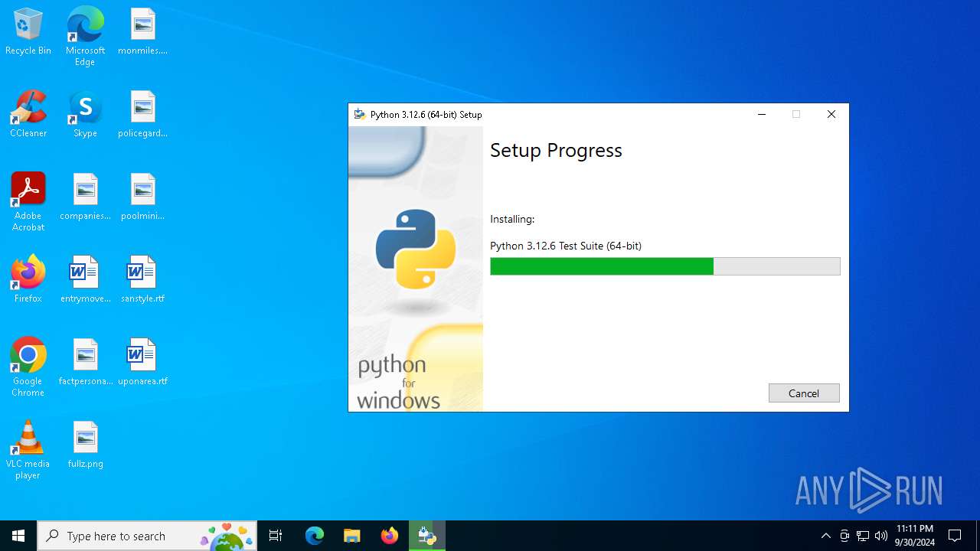Close the Python Setup window
This screenshot has height=551, width=980.
(831, 115)
